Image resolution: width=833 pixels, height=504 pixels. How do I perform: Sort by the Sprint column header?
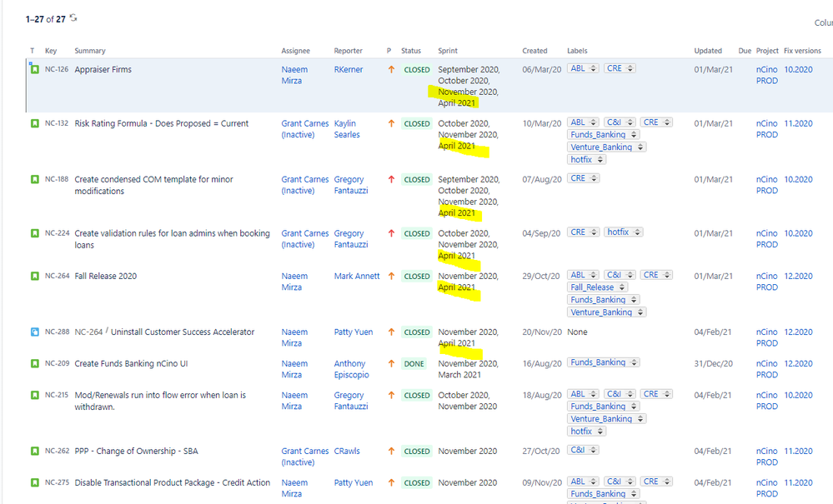point(447,51)
